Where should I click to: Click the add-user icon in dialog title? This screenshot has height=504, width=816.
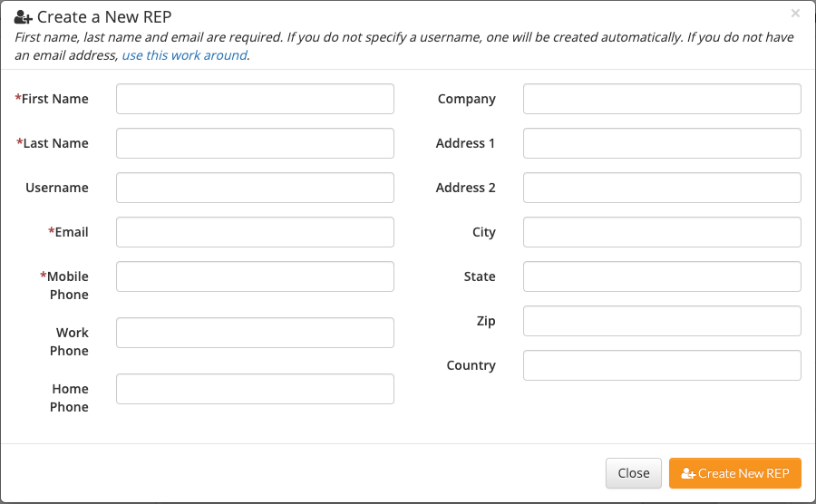24,17
